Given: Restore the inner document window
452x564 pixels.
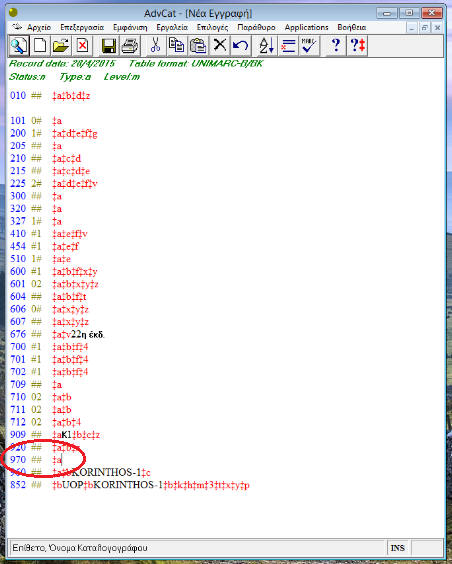Looking at the screenshot, I should [425, 27].
